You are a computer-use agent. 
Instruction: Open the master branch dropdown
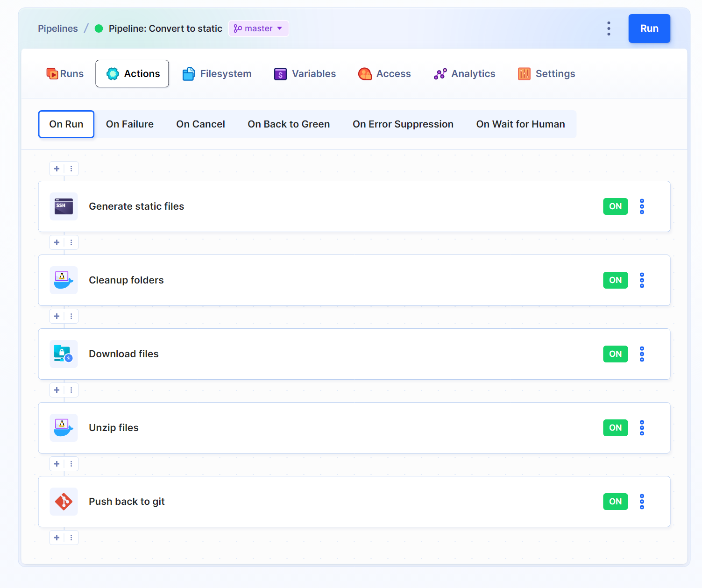click(258, 28)
